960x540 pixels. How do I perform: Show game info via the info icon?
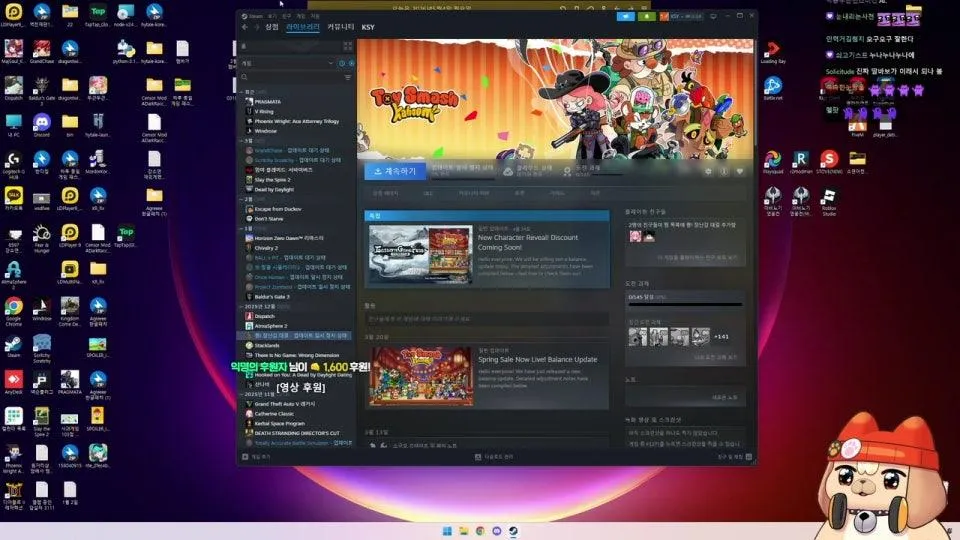(724, 171)
